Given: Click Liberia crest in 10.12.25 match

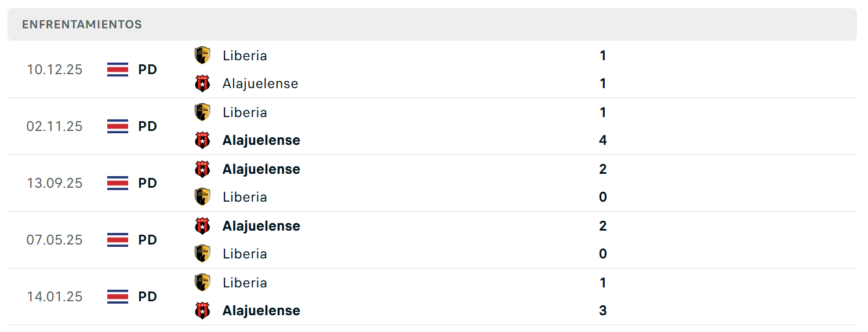Looking at the screenshot, I should 202,56.
